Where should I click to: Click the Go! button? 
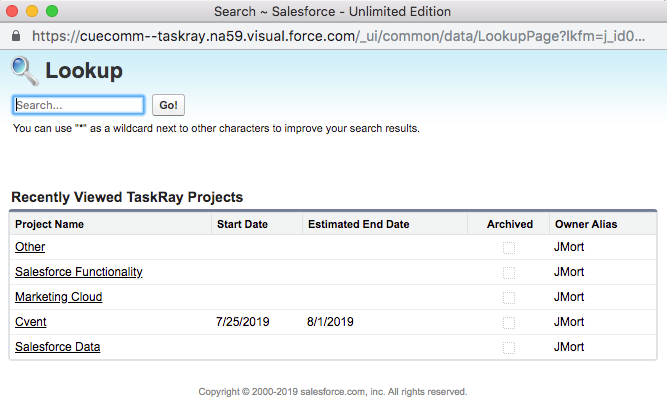(x=168, y=105)
